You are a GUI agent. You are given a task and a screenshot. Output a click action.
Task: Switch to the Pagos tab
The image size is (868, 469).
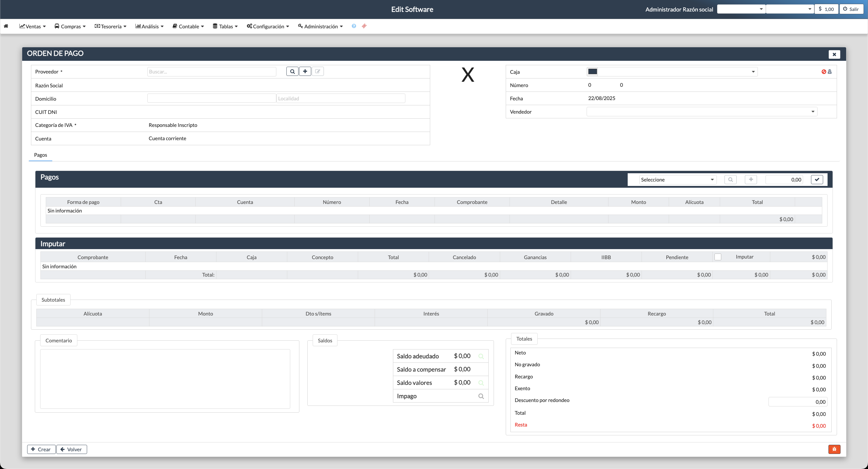40,155
